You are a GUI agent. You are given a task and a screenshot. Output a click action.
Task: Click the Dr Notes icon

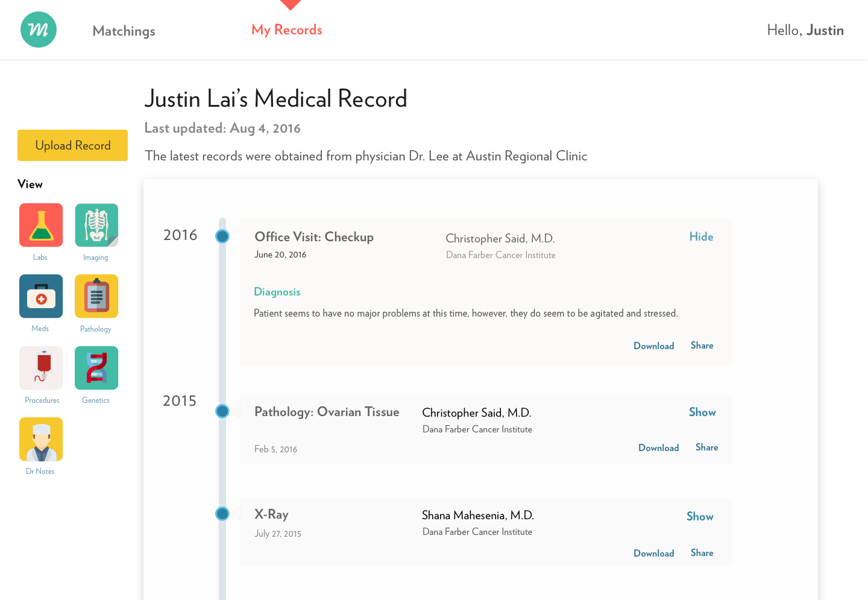[x=40, y=439]
